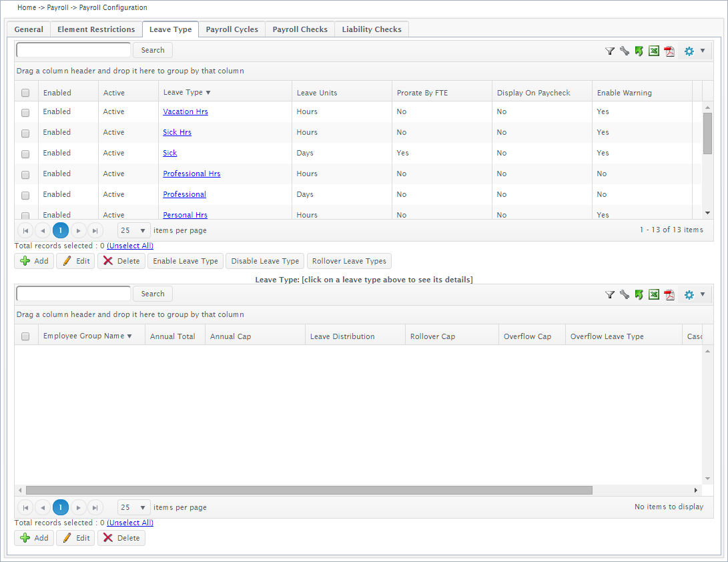728x562 pixels.
Task: Export the employee group grid to Excel
Action: [654, 294]
